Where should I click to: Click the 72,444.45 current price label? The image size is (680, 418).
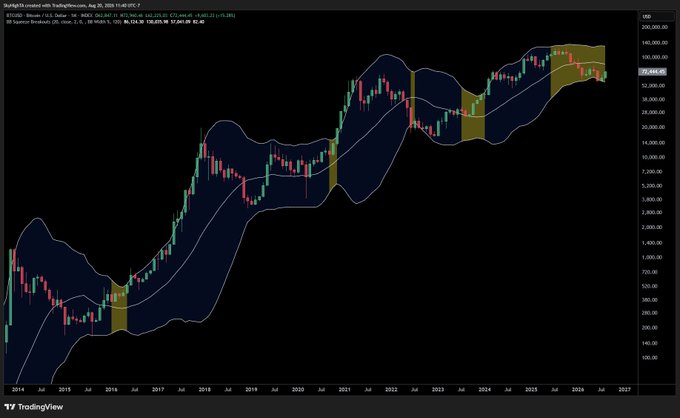point(653,72)
